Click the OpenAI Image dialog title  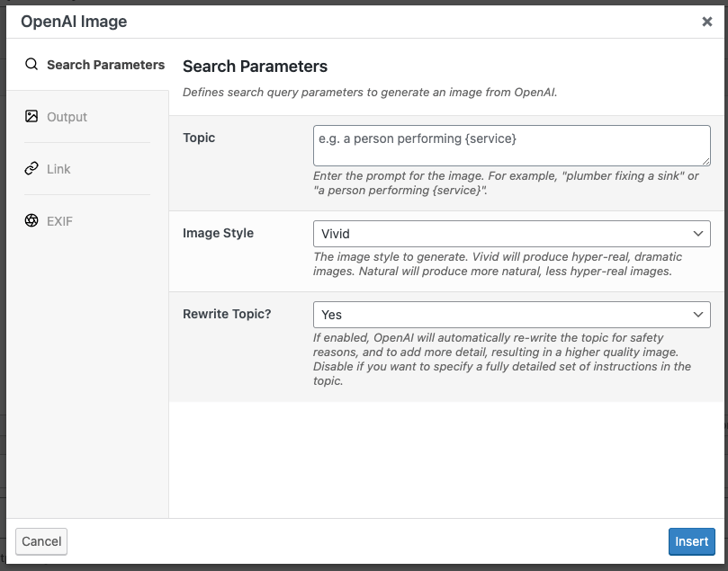(74, 22)
